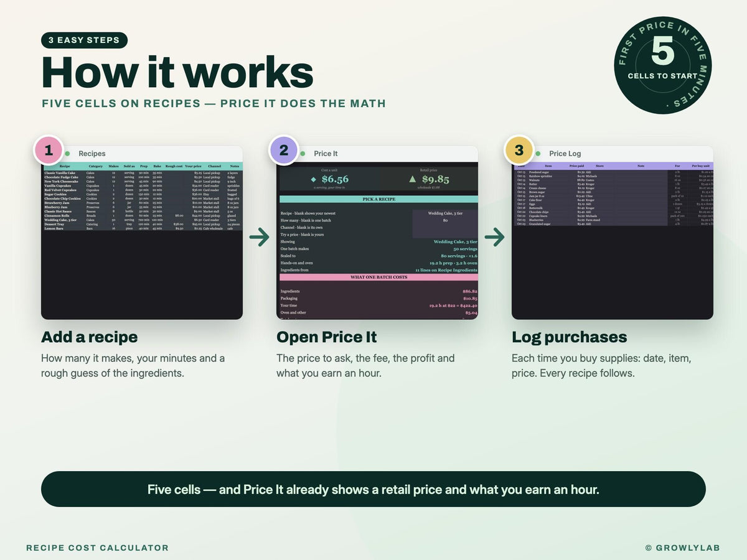The image size is (747, 560).
Task: Select the "Red Velvet Cupcakes" recipe row
Action: [x=142, y=190]
